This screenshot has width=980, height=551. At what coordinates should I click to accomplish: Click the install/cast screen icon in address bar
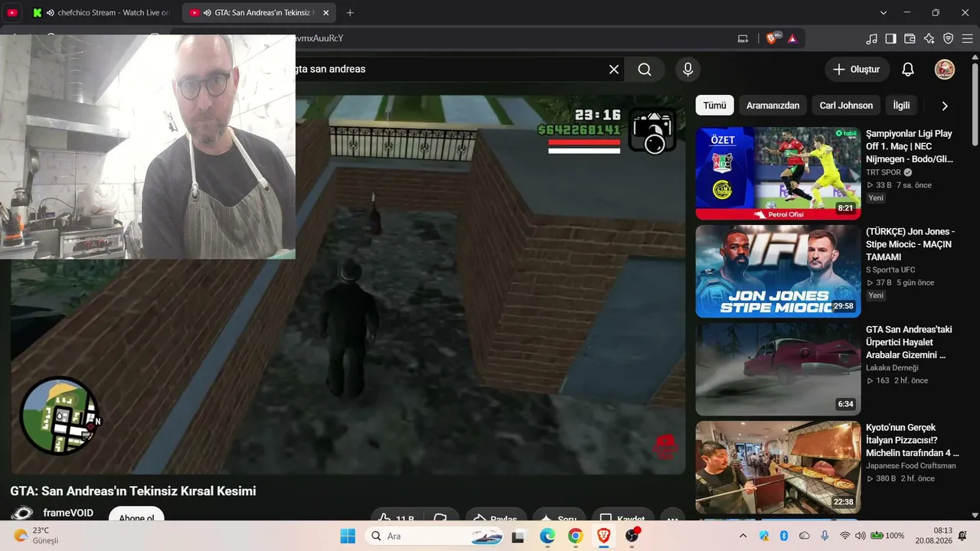743,38
